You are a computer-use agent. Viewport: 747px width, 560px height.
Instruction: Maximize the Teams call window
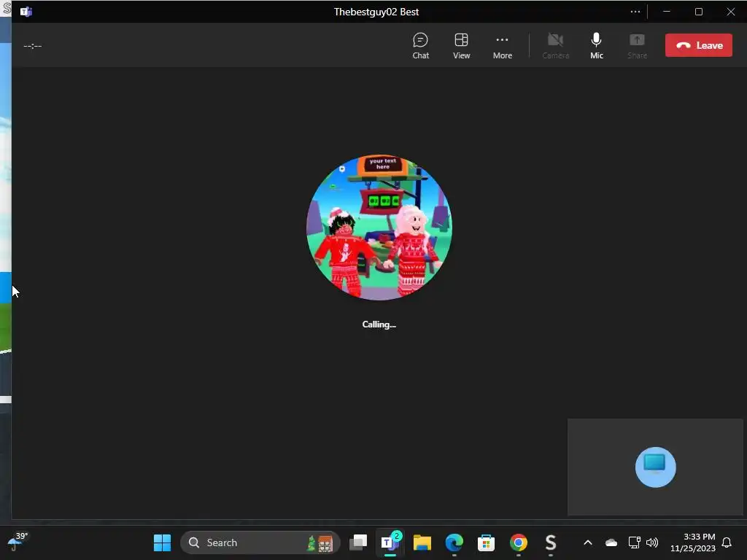(698, 12)
